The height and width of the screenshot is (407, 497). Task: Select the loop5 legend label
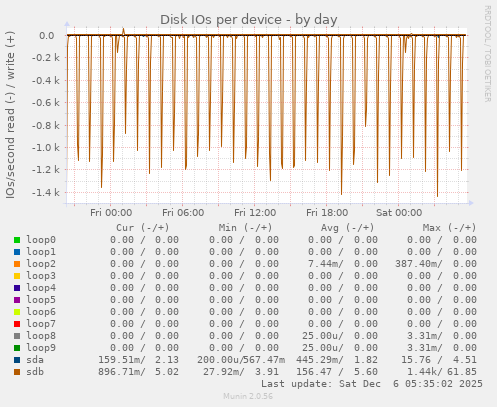click(x=41, y=300)
